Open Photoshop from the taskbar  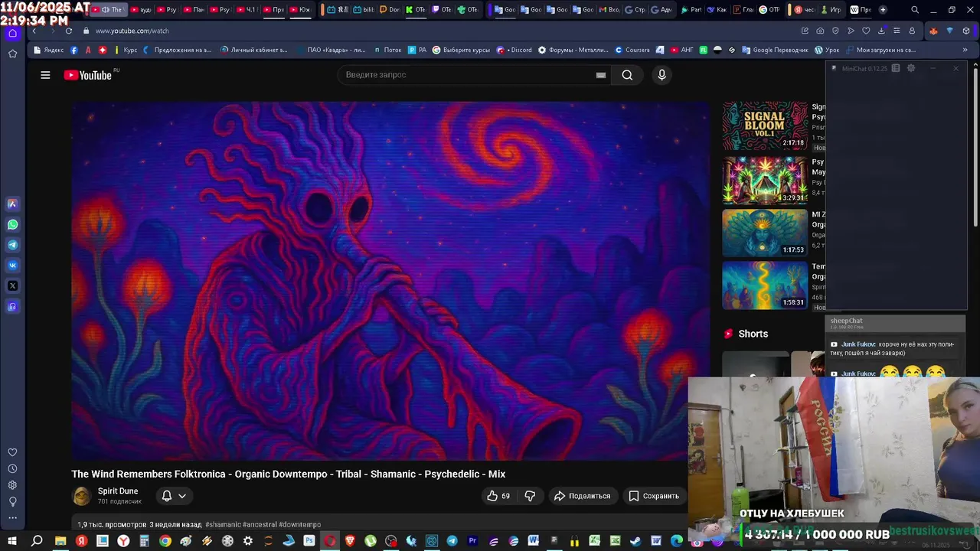pyautogui.click(x=309, y=541)
